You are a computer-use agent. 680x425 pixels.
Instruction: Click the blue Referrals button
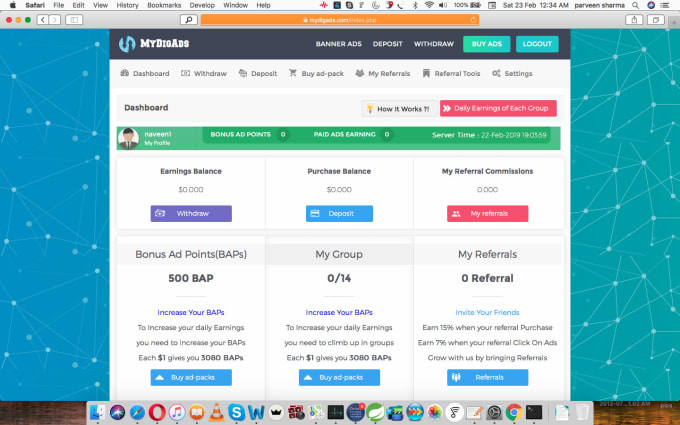coord(487,377)
